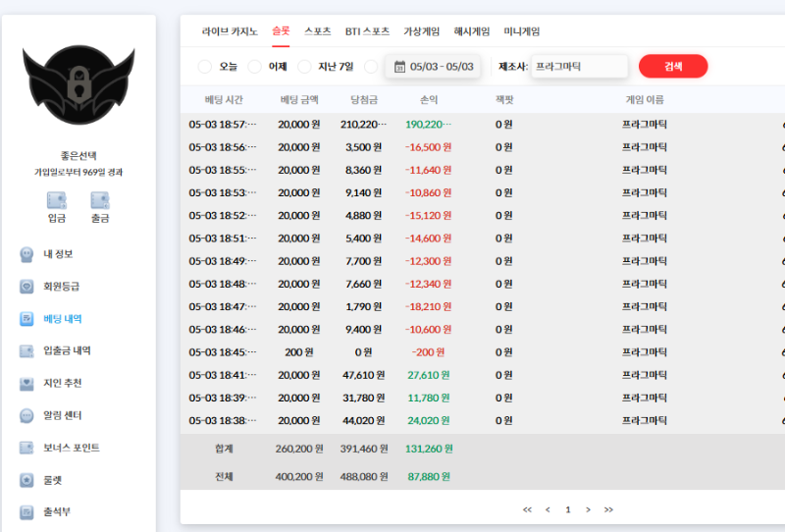This screenshot has width=785, height=532.
Task: Click the -16,500 원 loss cell
Action: pos(429,147)
